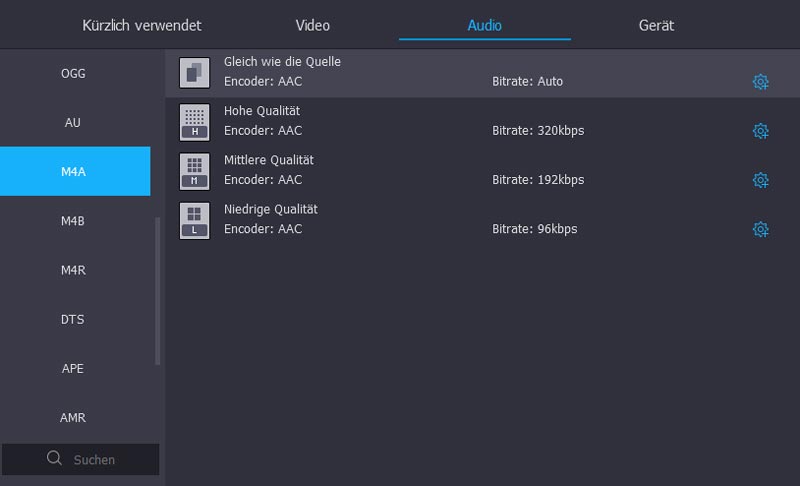Click the Niedrige Qualität L icon
The height and width of the screenshot is (486, 800).
pos(194,219)
